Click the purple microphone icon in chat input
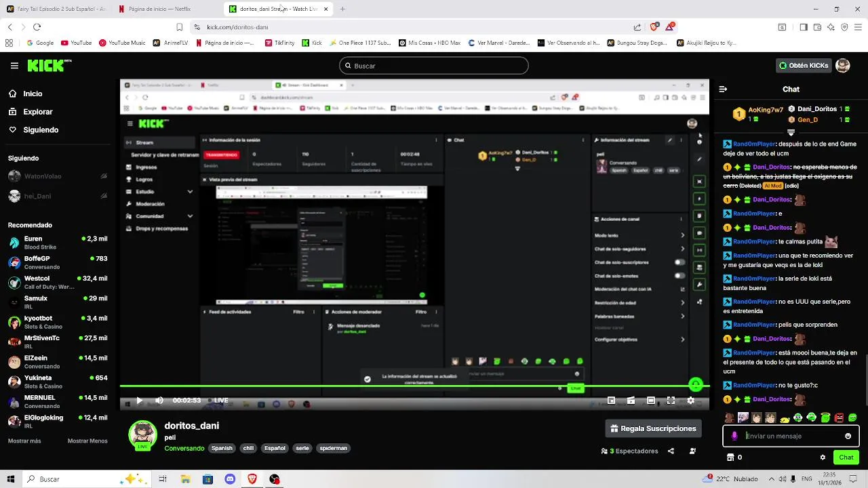868x488 pixels. 734,436
